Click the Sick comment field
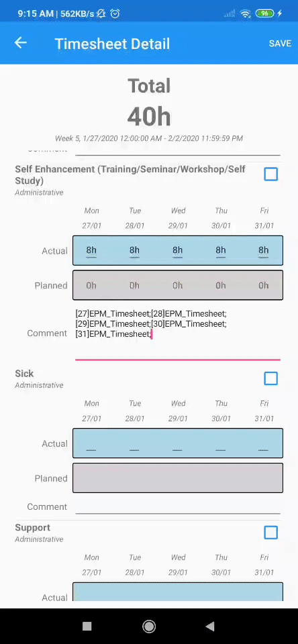Image resolution: width=298 pixels, height=644 pixels. [178, 507]
